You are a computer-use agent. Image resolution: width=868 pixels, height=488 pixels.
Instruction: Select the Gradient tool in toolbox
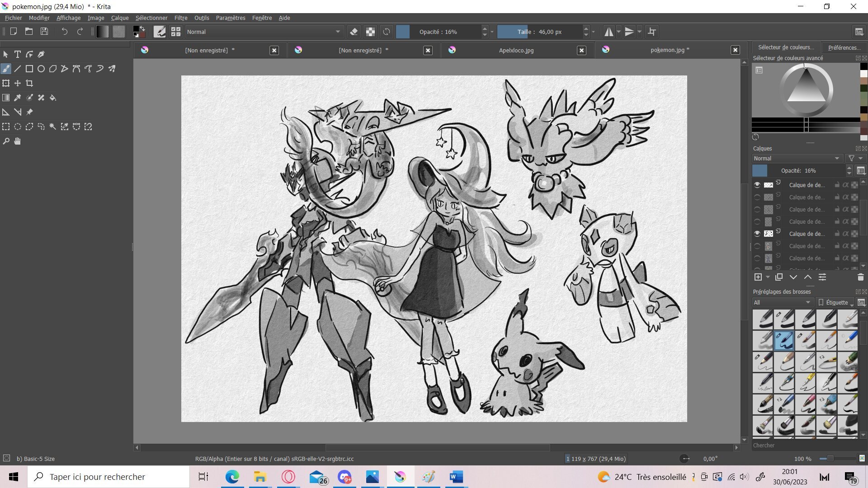tap(6, 98)
